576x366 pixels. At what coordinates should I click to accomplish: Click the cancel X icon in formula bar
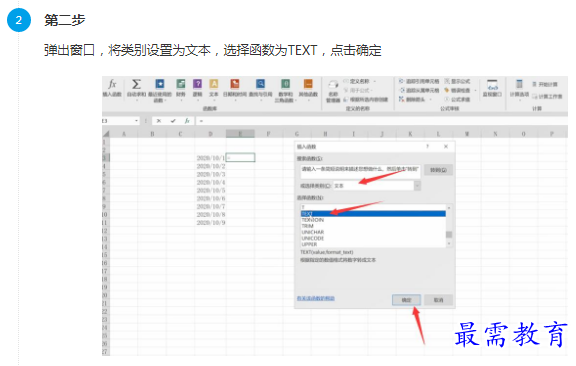pos(159,121)
